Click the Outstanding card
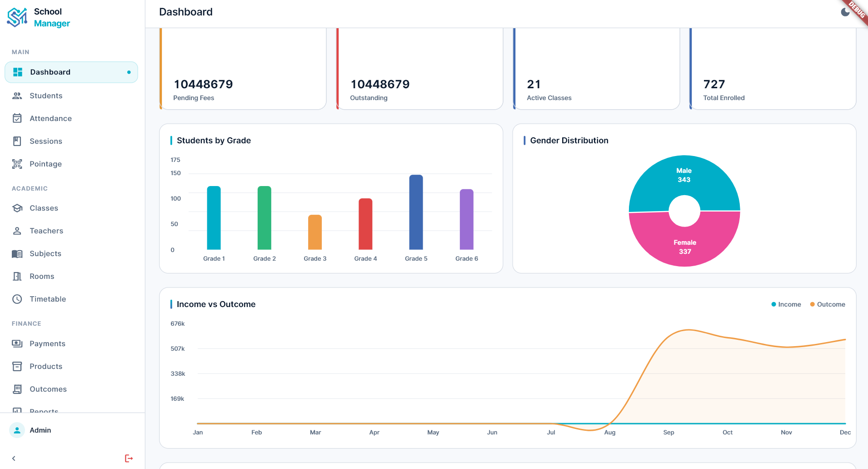Screen dimensions: 868x469 pyautogui.click(x=419, y=68)
